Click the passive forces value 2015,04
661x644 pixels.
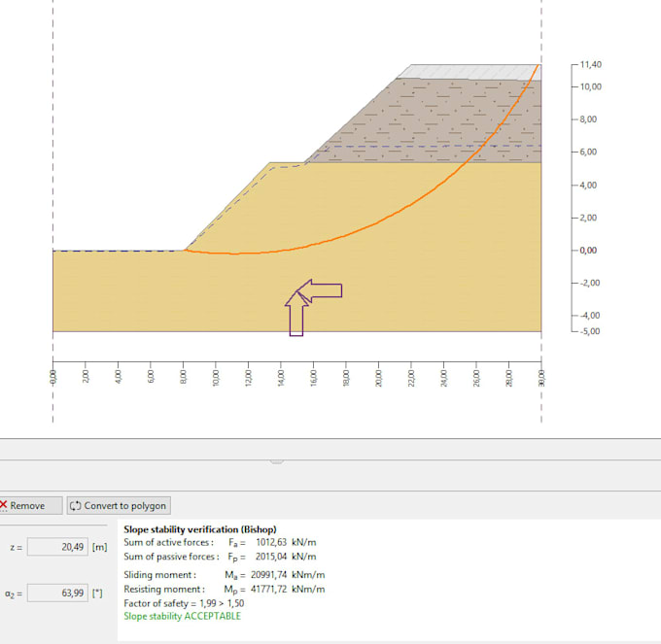[x=271, y=557]
